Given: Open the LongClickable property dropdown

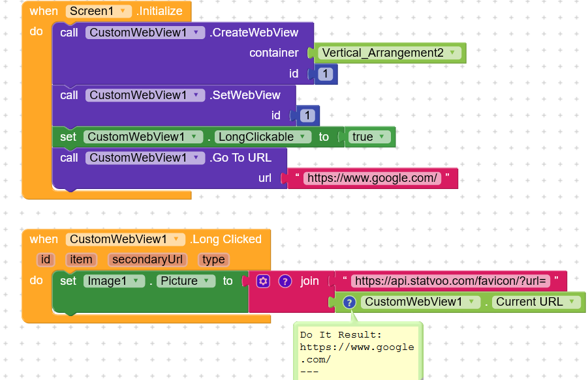Looking at the screenshot, I should (263, 137).
